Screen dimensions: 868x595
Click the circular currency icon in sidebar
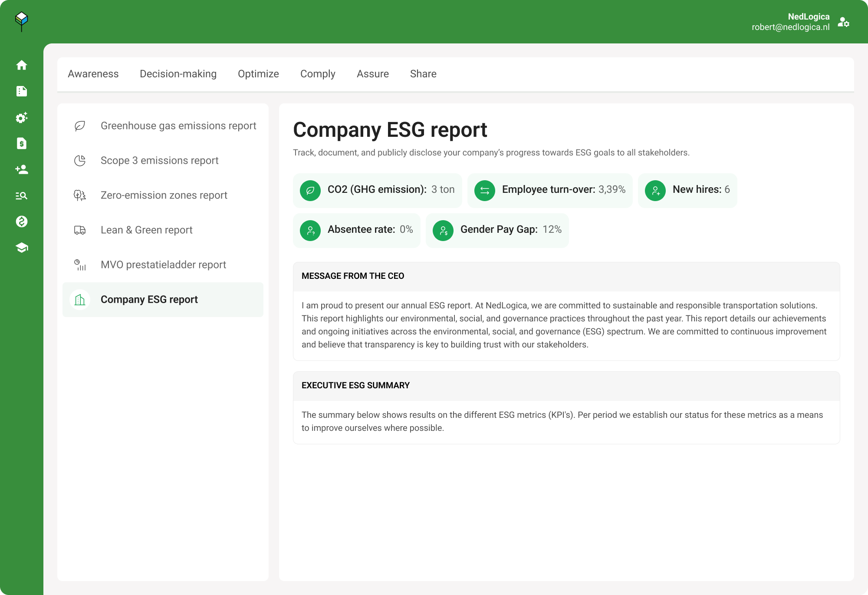tap(22, 221)
